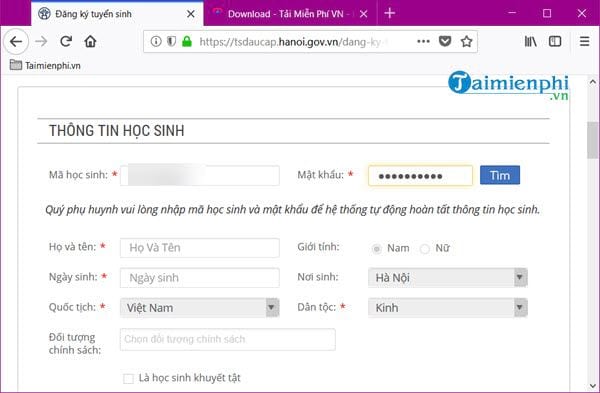
Task: Toggle the sidebar view icon
Action: tap(555, 41)
